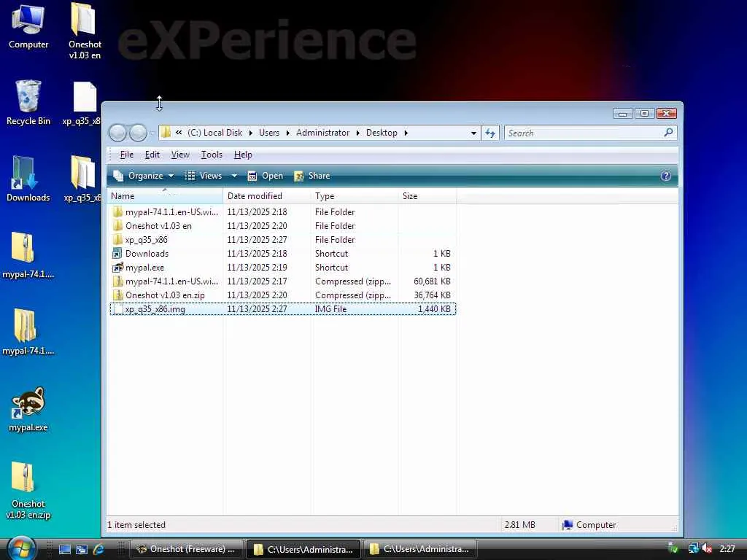
Task: Switch to Oneshot (Freeware) taskbar window
Action: [x=186, y=549]
